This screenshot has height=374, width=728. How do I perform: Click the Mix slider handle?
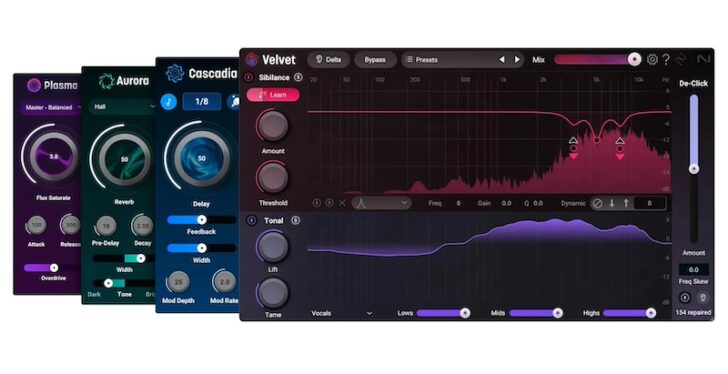[x=634, y=59]
